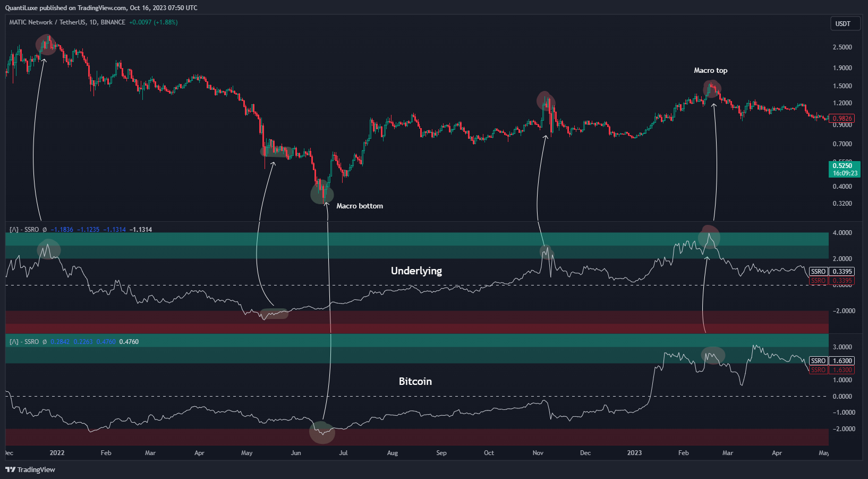Select the 'Underlying' pane label
The width and height of the screenshot is (868, 479).
[x=416, y=271]
